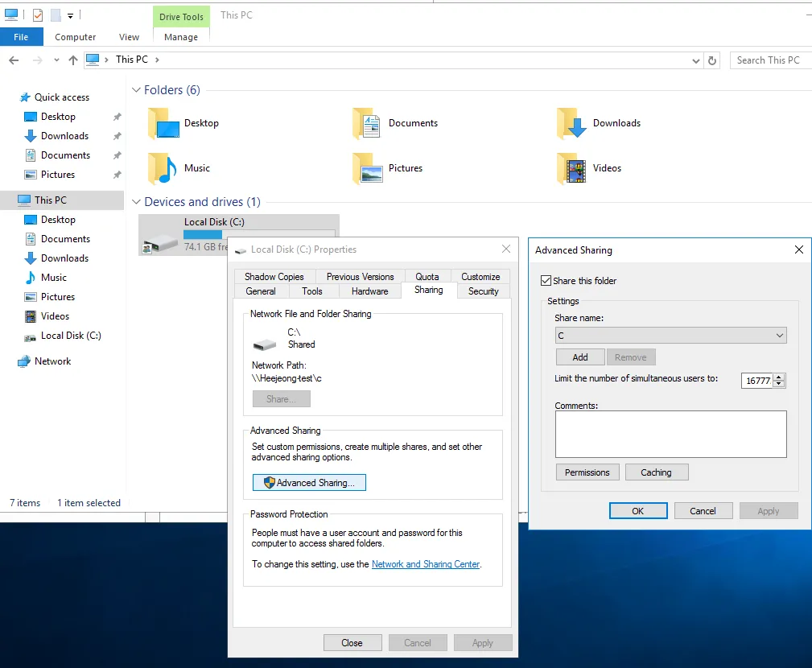Select Network in navigation pane
This screenshot has width=812, height=668.
[x=52, y=361]
